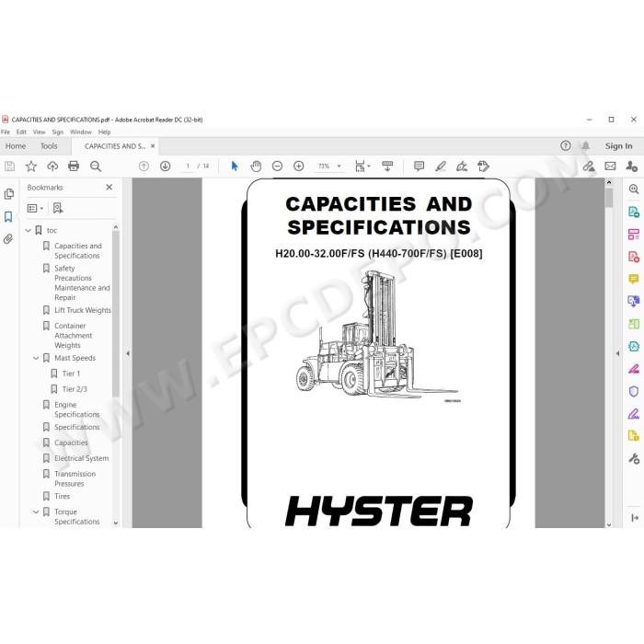Click the stamp tool icon
644x644 pixels.
pyautogui.click(x=483, y=167)
